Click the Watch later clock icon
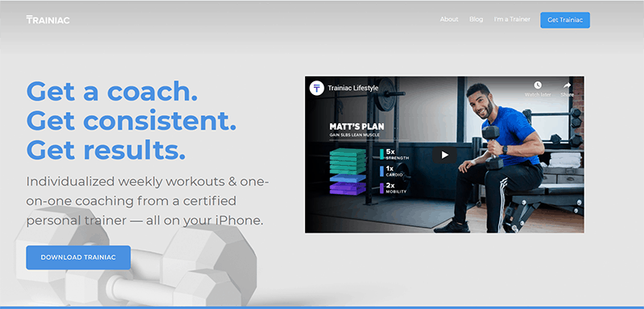Screen dimensions: 644x309 point(538,85)
